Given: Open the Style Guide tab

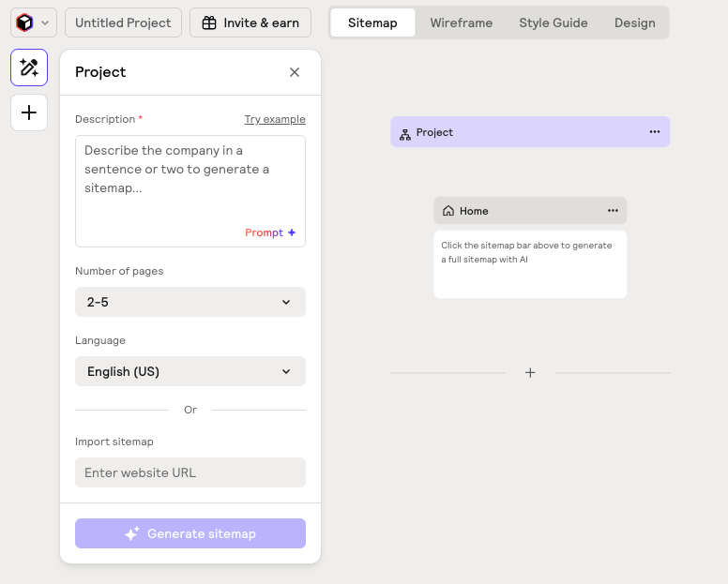Looking at the screenshot, I should click(x=554, y=22).
